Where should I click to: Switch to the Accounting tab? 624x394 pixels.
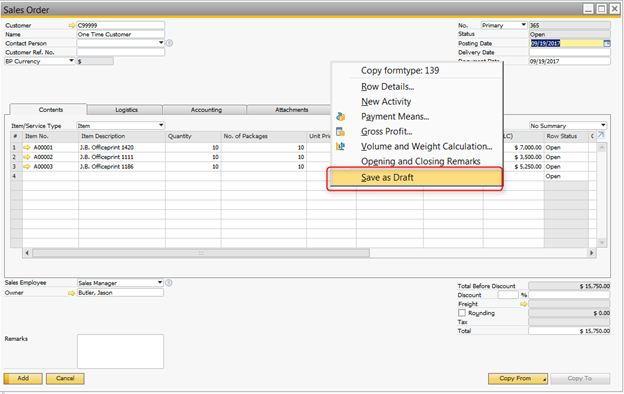point(205,110)
